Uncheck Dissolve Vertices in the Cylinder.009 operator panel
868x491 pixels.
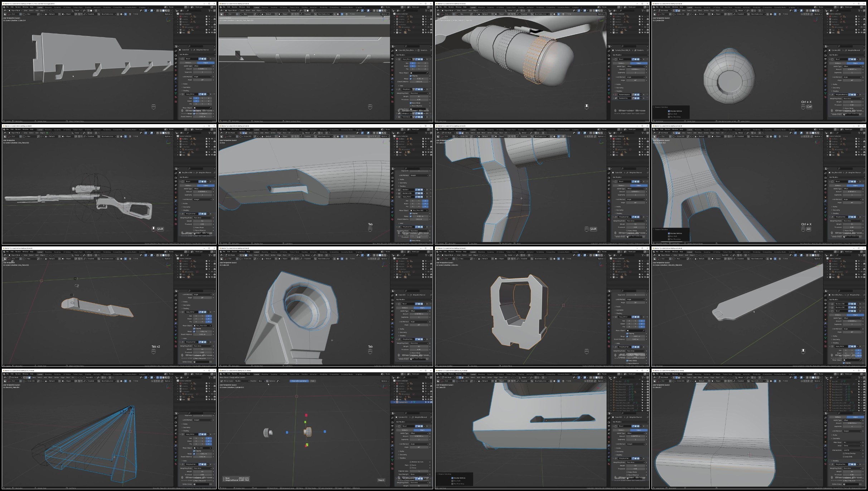point(669,111)
